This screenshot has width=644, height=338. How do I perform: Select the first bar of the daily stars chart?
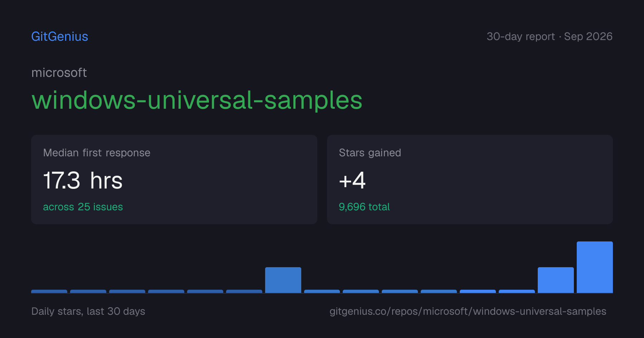pyautogui.click(x=49, y=292)
